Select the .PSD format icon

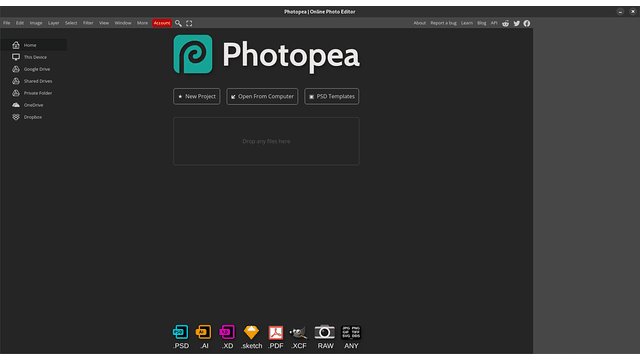point(180,332)
